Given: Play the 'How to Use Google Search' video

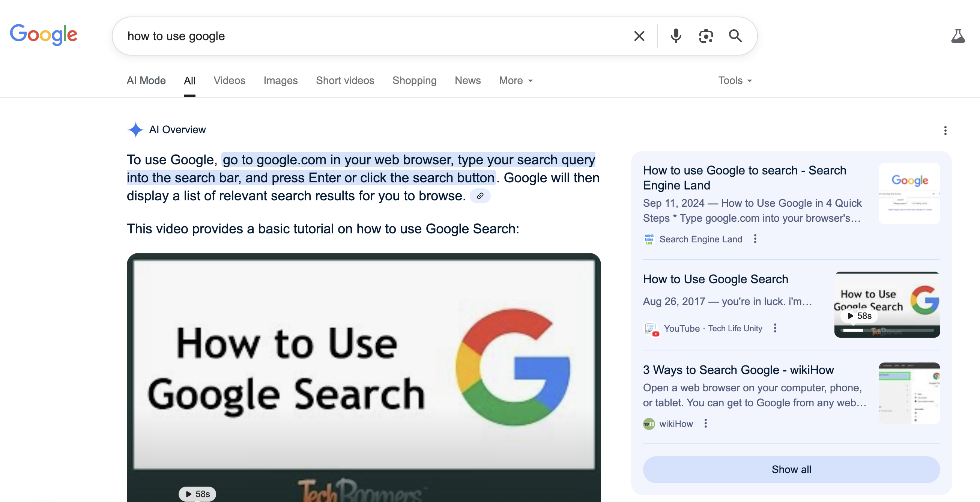Looking at the screenshot, I should (x=363, y=377).
